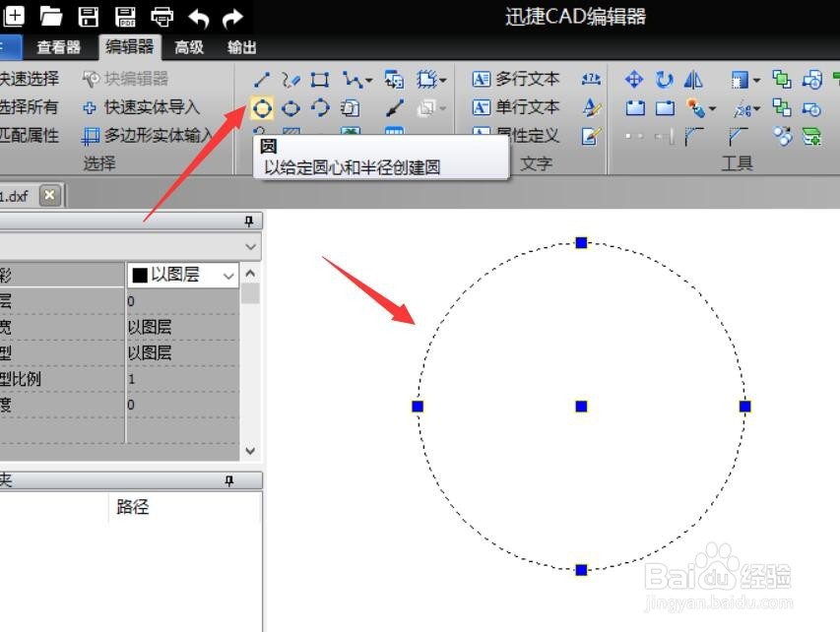Expand the polyline tool dropdown arrow
Image resolution: width=840 pixels, height=632 pixels.
[x=366, y=79]
